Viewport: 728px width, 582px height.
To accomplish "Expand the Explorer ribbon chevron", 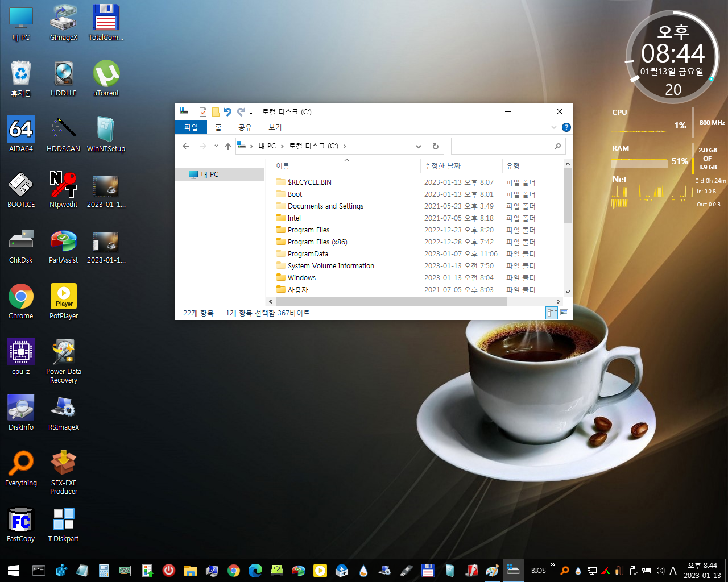I will [x=554, y=127].
